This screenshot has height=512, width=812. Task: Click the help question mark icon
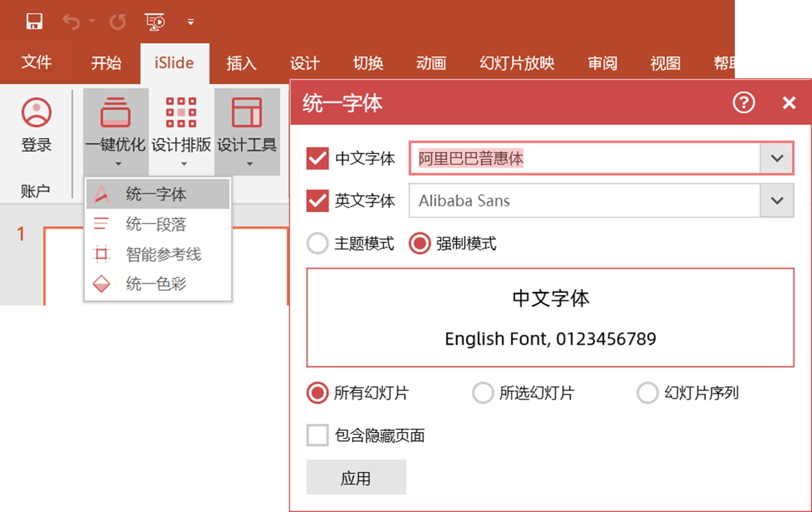pos(744,102)
